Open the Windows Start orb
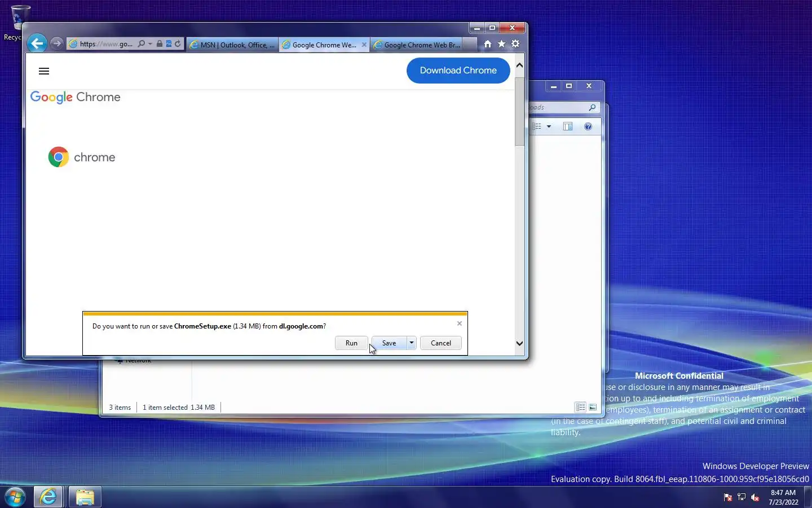The image size is (812, 508). click(x=15, y=497)
